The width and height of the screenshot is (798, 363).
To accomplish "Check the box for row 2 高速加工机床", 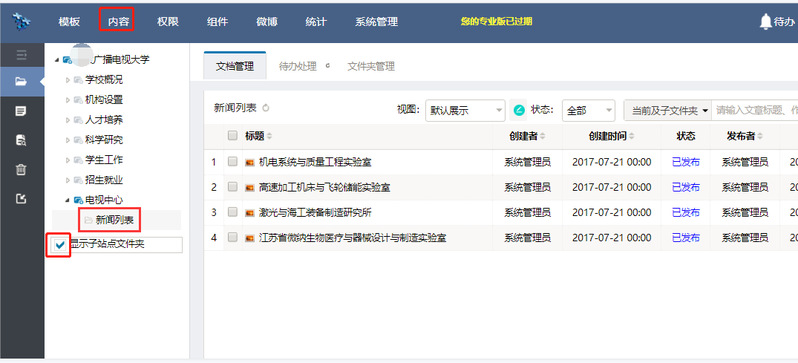I will point(233,187).
